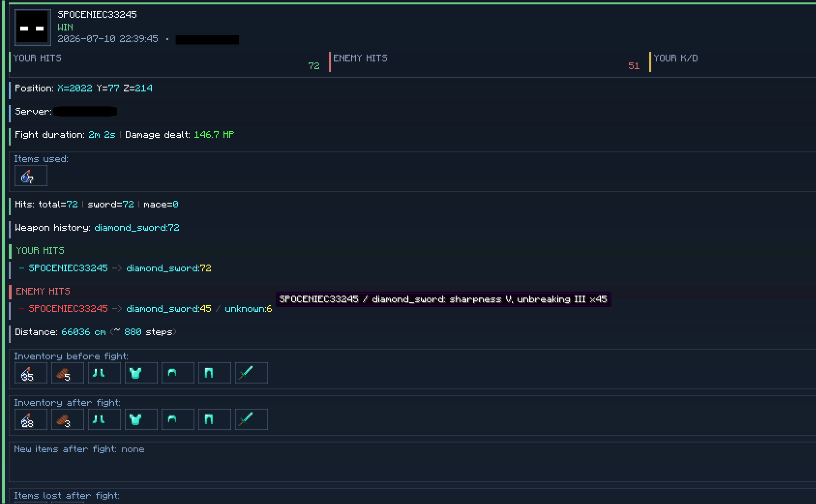Click red SPOCENIEC33245 name under ENEMY HITS
This screenshot has width=816, height=504.
point(68,309)
